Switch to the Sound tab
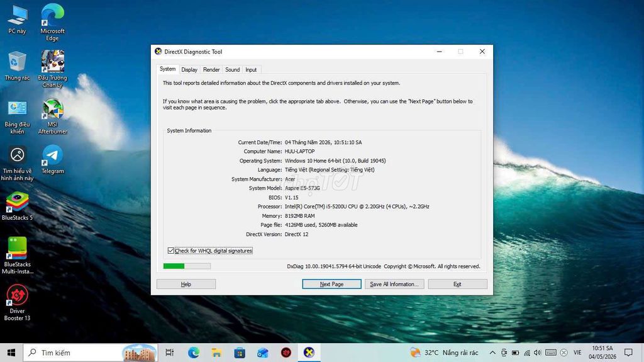The height and width of the screenshot is (362, 644). [x=233, y=70]
